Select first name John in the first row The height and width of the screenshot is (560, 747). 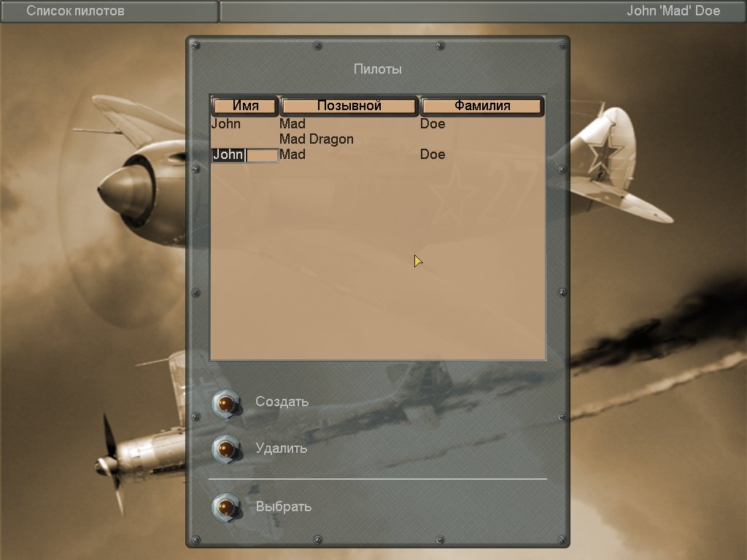tap(226, 124)
